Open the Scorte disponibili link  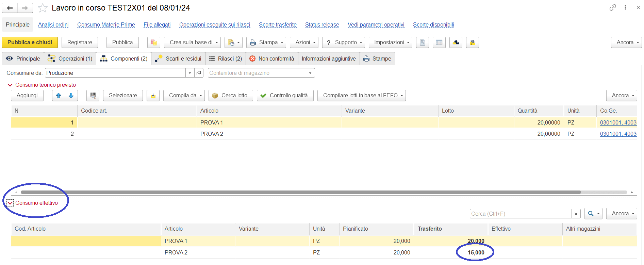coord(433,24)
